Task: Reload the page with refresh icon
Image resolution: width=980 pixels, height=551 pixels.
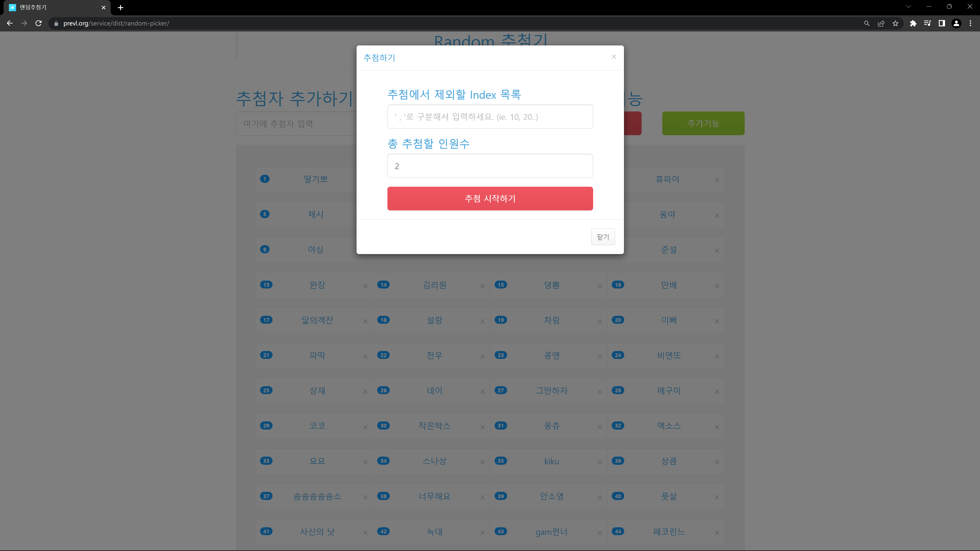Action: [x=39, y=23]
